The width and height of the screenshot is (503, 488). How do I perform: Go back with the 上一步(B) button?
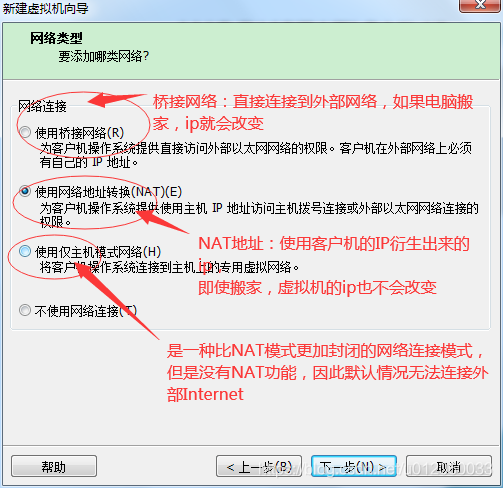click(x=259, y=467)
